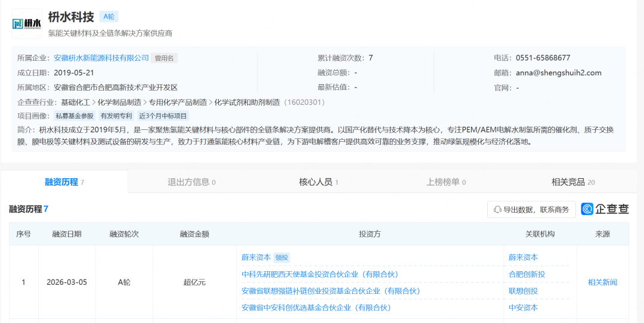The width and height of the screenshot is (644, 323).
Task: Click the 导出数据，联系商务 button
Action: coord(531,209)
